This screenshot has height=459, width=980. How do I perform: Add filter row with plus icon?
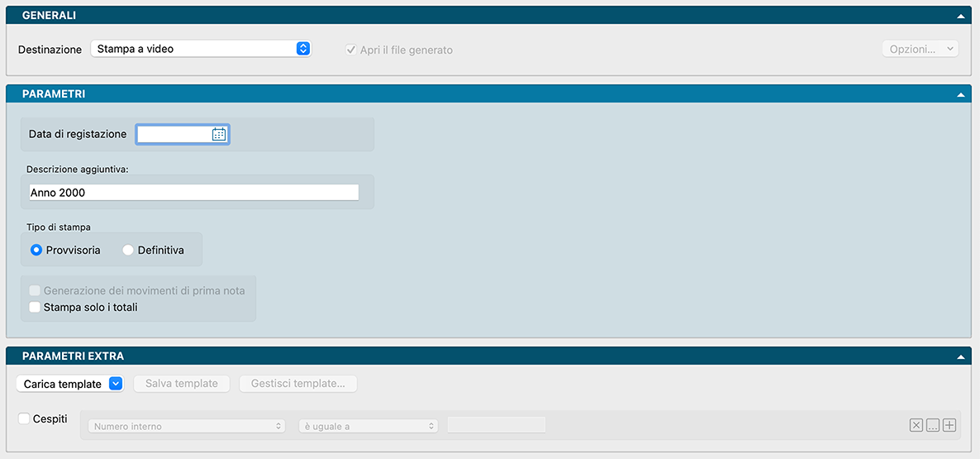[x=949, y=425]
